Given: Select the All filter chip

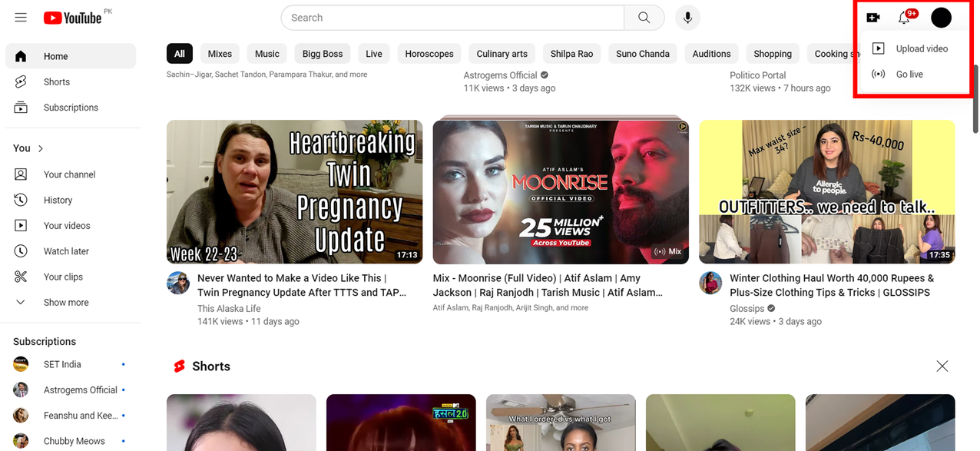Looking at the screenshot, I should pos(179,54).
